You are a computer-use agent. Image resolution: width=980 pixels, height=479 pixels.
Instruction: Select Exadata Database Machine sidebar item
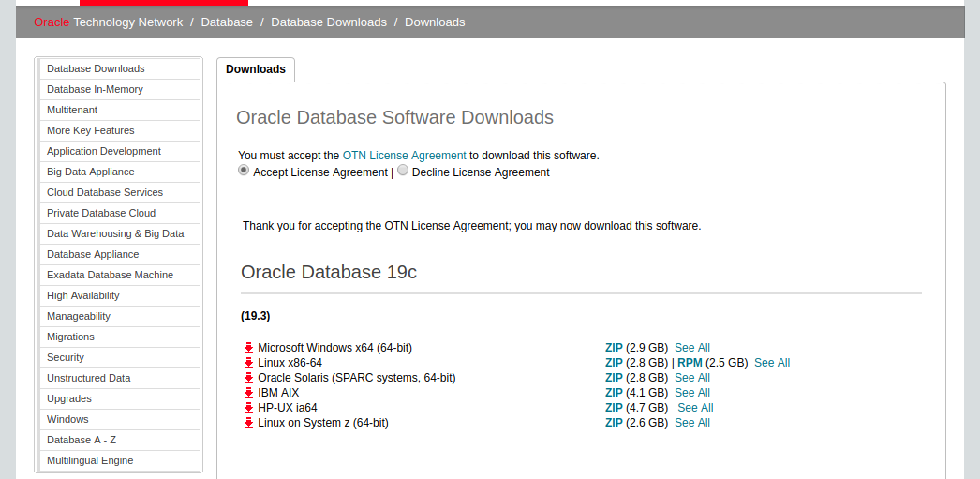[119, 276]
